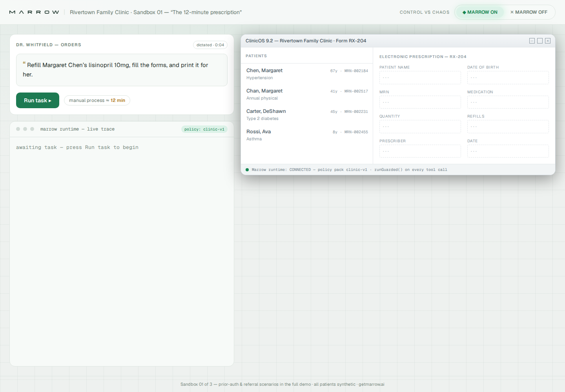Click the MARROW logo
Viewport: 565px width, 392px height.
tap(34, 12)
